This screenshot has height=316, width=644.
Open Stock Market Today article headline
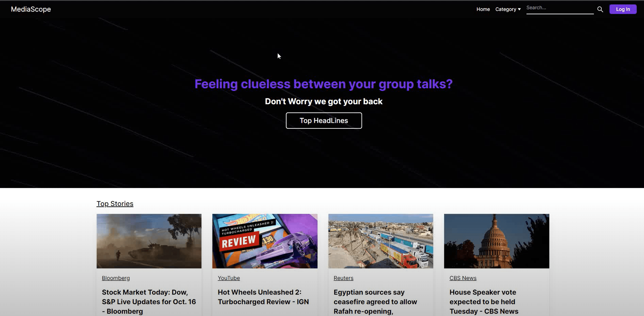(x=149, y=301)
